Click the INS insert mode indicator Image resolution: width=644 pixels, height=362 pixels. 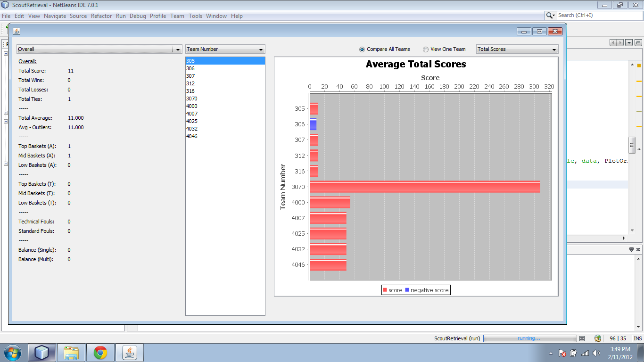tap(637, 338)
